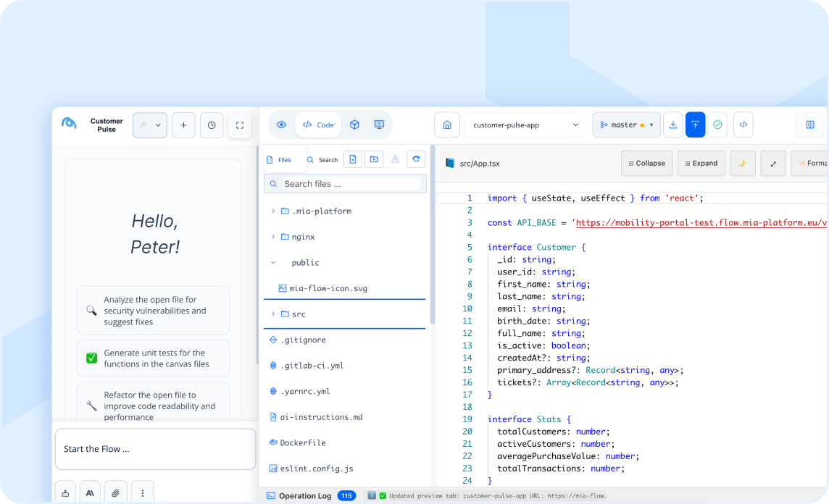This screenshot has width=829, height=504.
Task: Click the Start the Flow input box
Action: point(155,449)
